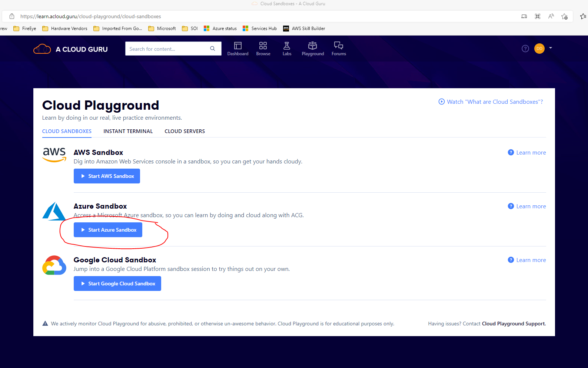588x368 pixels.
Task: Open the Forums nav icon
Action: 339,49
